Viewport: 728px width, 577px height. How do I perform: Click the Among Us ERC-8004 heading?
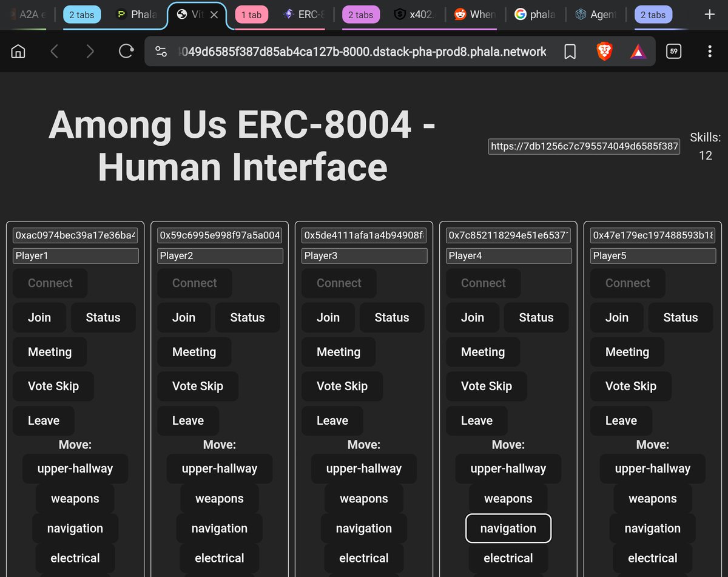click(x=242, y=146)
